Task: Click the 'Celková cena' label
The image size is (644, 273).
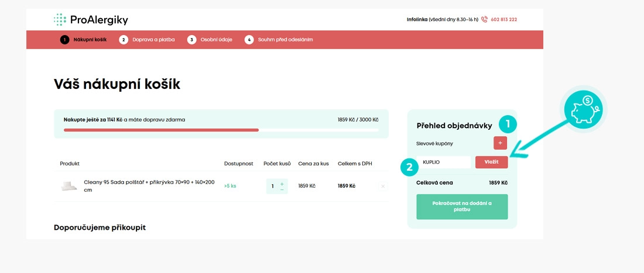Action: click(434, 183)
